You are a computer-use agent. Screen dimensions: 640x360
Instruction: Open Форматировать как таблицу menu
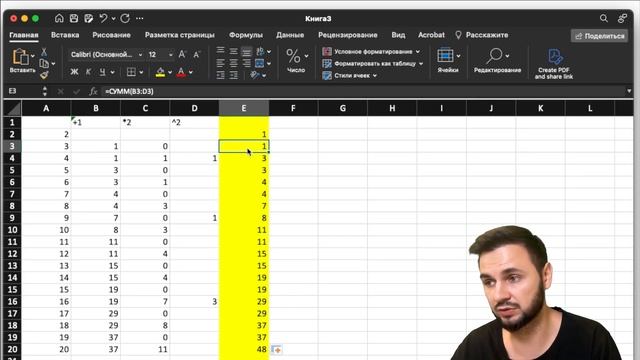(x=373, y=64)
